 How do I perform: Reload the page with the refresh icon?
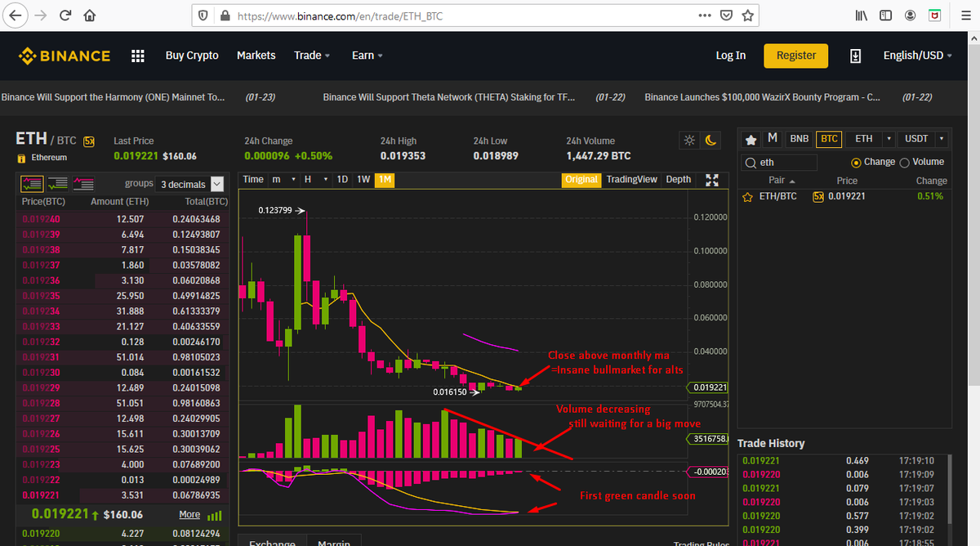point(65,16)
